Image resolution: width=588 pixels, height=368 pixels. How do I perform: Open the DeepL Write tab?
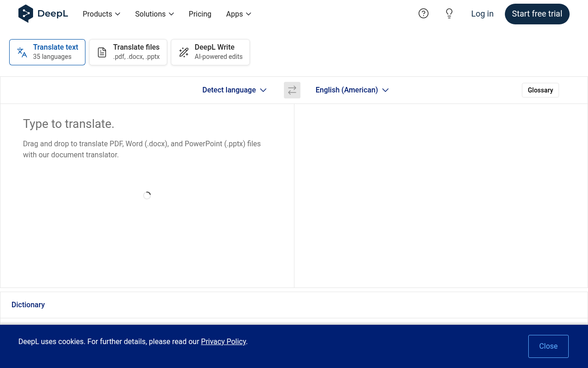[x=210, y=52]
